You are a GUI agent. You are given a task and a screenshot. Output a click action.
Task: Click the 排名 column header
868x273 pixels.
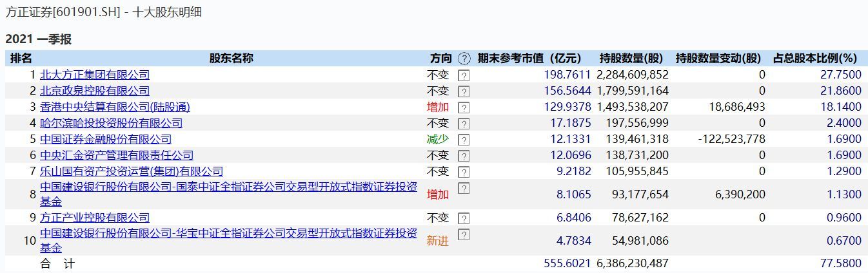tap(21, 59)
